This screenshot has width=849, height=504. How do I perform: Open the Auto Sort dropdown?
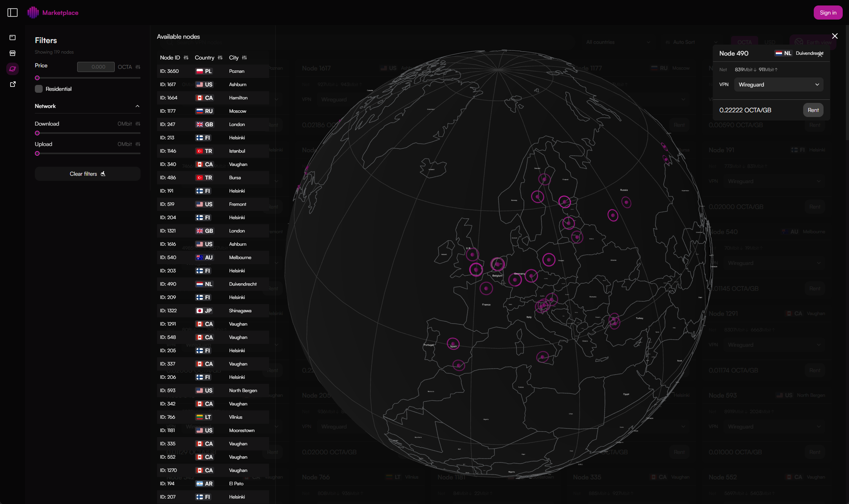pyautogui.click(x=690, y=42)
